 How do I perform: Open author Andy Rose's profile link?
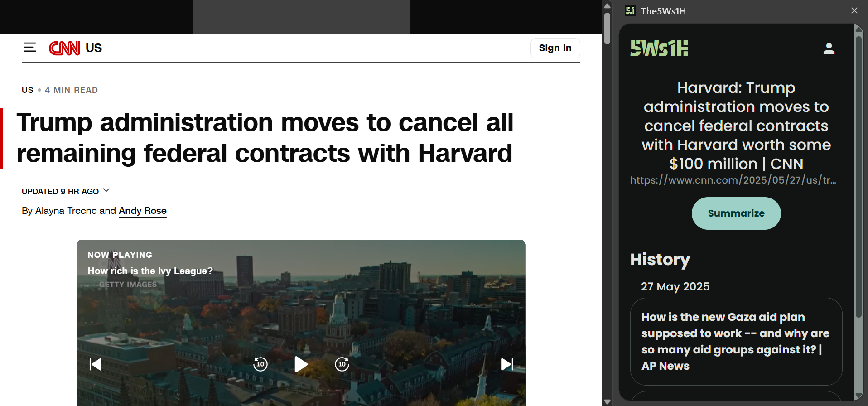tap(143, 211)
